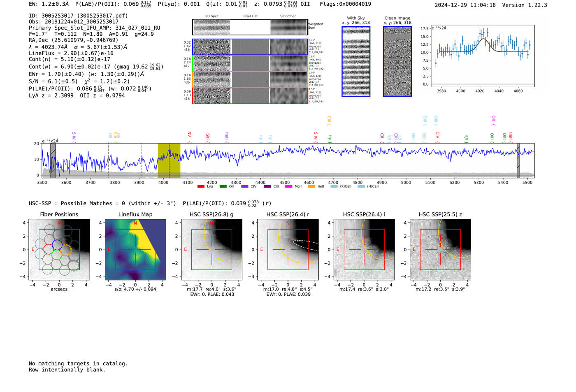Click the (H)CaII legend swatch
This screenshot has height=392, width=576.
pyautogui.click(x=361, y=187)
